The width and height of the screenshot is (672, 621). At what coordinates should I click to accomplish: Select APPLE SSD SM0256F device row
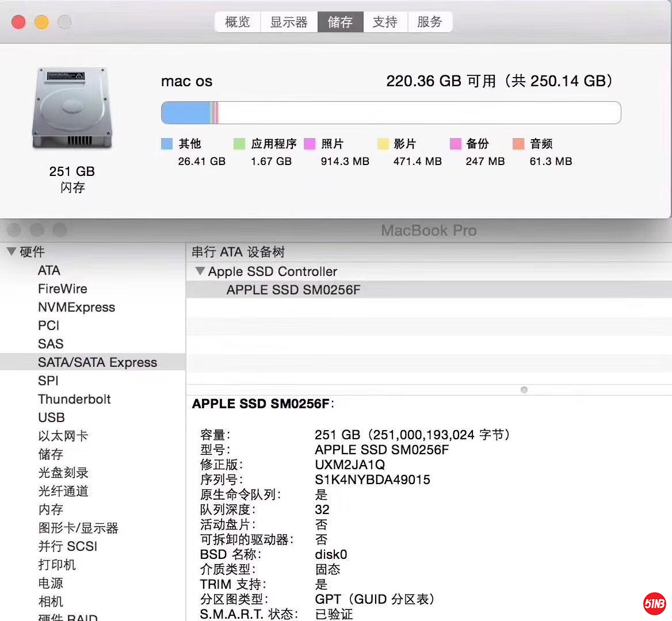(293, 290)
